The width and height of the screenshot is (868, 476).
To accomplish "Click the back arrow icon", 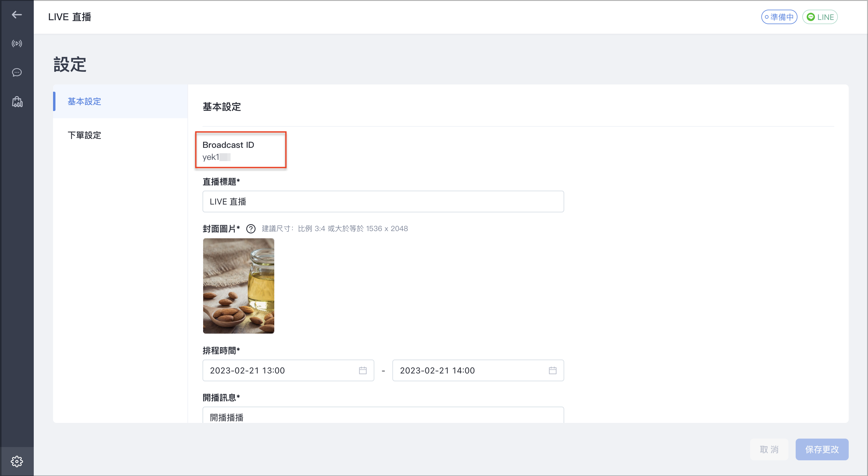I will click(17, 14).
